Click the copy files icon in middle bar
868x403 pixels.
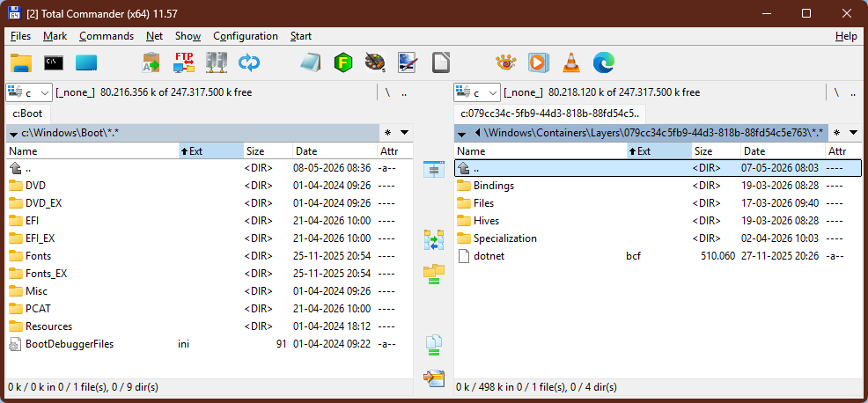click(x=433, y=344)
